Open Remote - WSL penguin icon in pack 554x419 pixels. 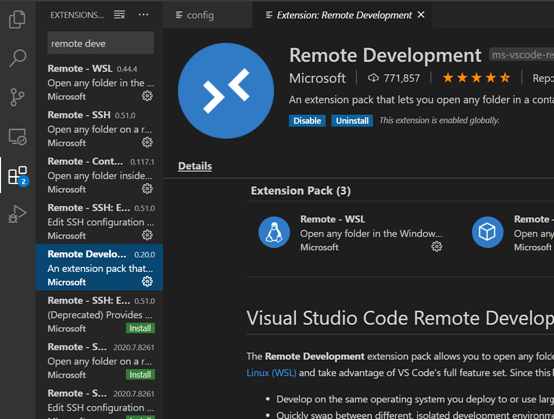click(x=274, y=232)
